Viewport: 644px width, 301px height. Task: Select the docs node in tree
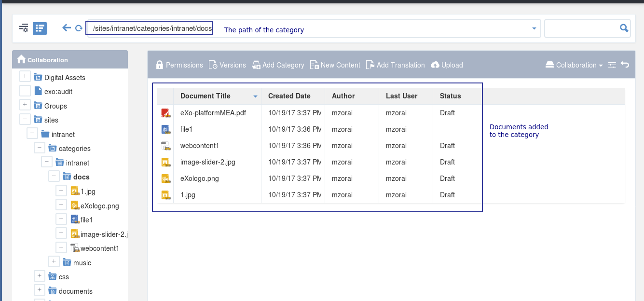(x=82, y=177)
